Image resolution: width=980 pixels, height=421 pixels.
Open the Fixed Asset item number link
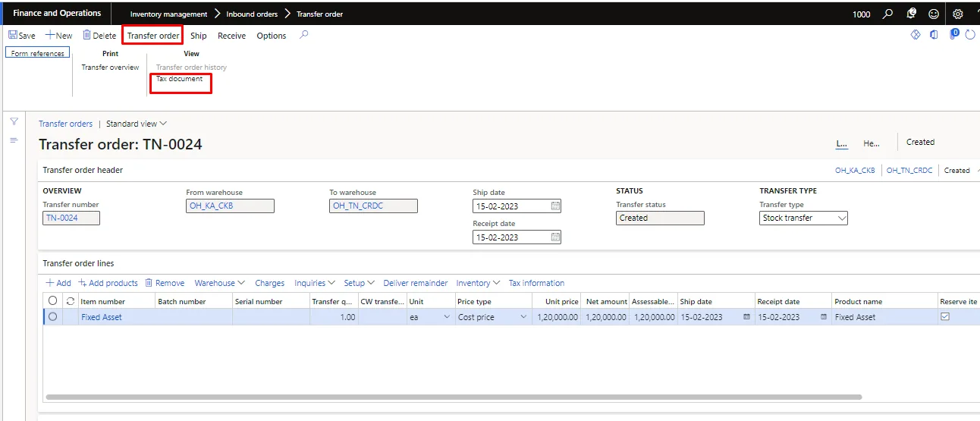[x=101, y=317]
